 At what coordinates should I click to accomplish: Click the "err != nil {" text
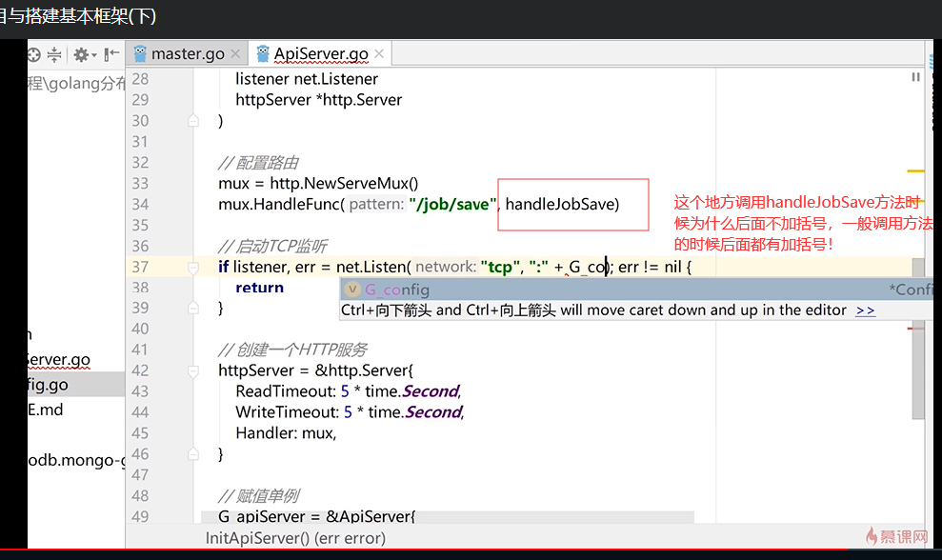[655, 267]
